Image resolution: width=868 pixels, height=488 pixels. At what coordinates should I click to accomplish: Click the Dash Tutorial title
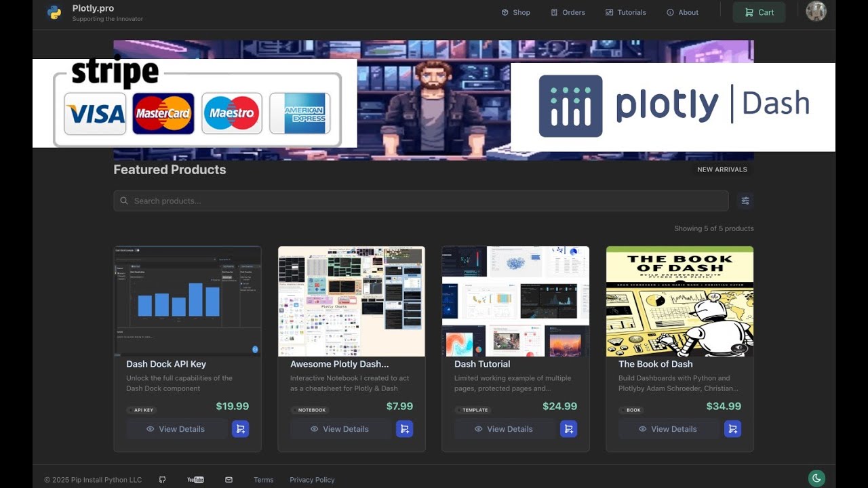coord(482,364)
